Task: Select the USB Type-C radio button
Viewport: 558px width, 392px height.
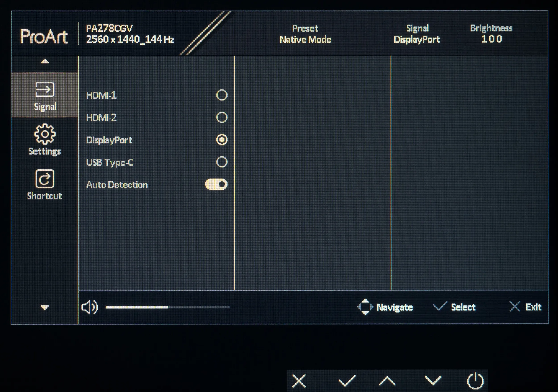Action: [222, 162]
